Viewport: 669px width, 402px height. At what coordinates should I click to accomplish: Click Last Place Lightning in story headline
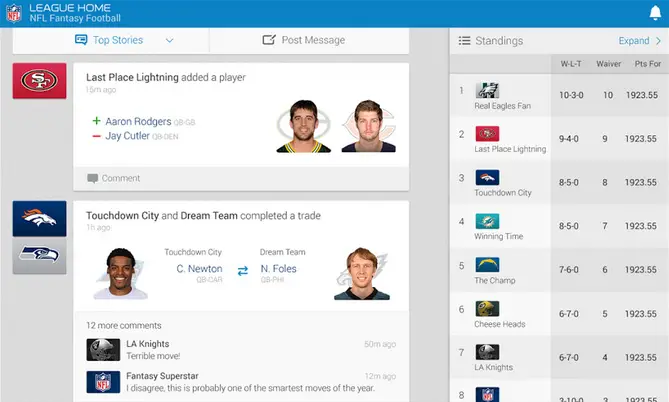click(x=132, y=77)
